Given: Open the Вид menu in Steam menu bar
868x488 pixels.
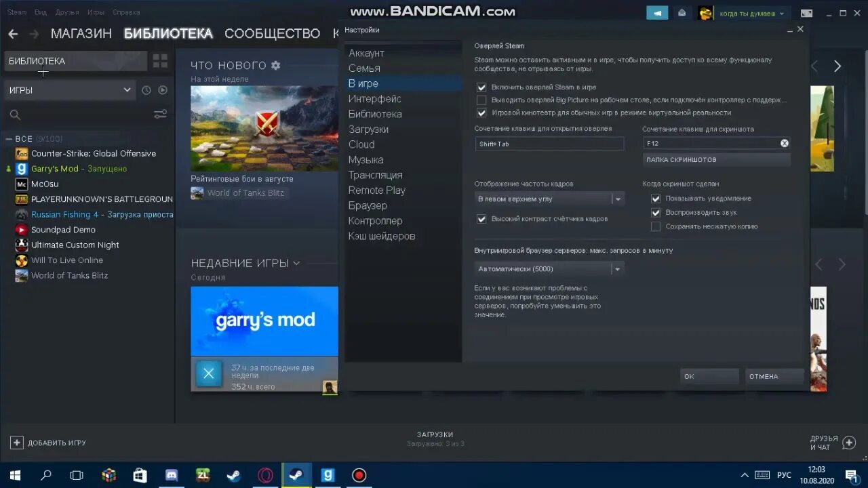Looking at the screenshot, I should coord(41,12).
